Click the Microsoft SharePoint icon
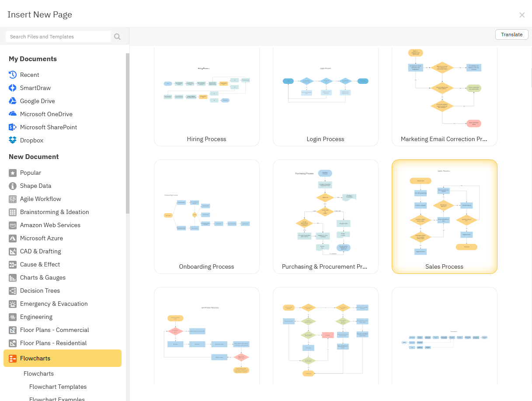The height and width of the screenshot is (401, 532). (13, 127)
